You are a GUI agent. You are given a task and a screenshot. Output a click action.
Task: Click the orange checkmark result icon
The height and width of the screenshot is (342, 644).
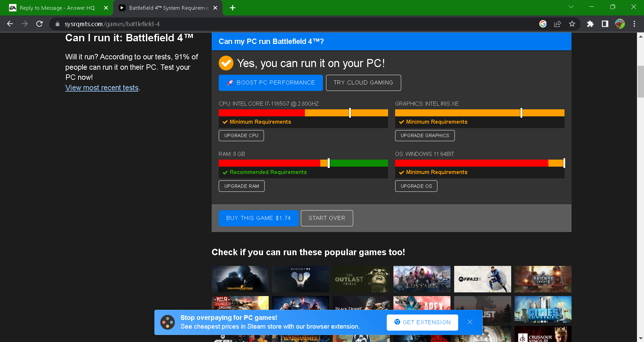coord(226,63)
